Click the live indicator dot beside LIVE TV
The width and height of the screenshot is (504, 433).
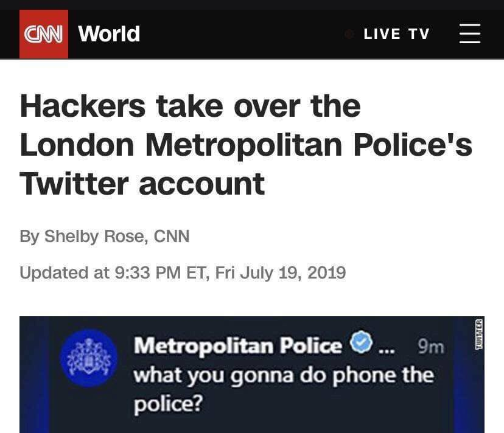click(349, 34)
